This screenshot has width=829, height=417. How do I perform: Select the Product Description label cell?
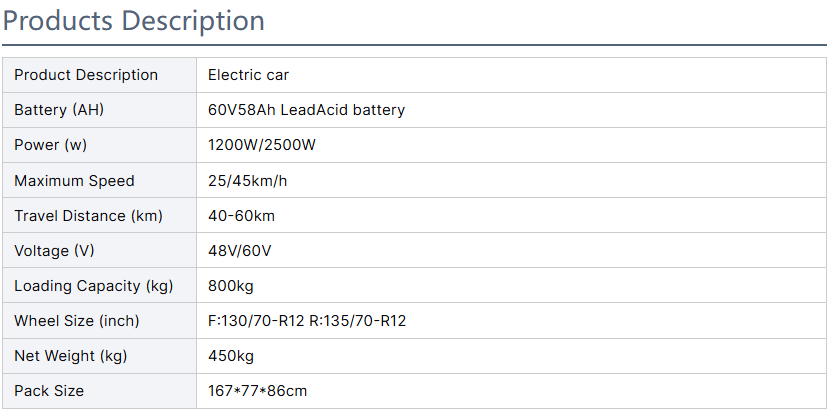[x=99, y=75]
